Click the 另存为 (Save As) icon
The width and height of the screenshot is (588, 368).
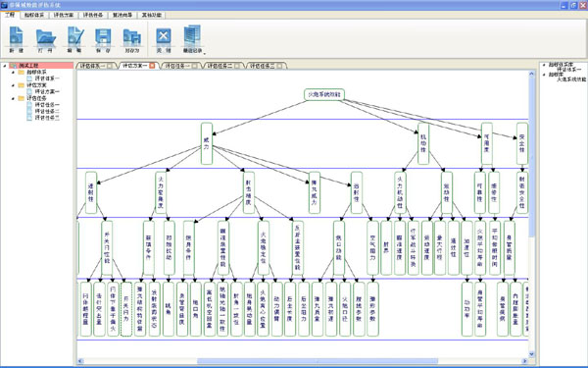[132, 37]
